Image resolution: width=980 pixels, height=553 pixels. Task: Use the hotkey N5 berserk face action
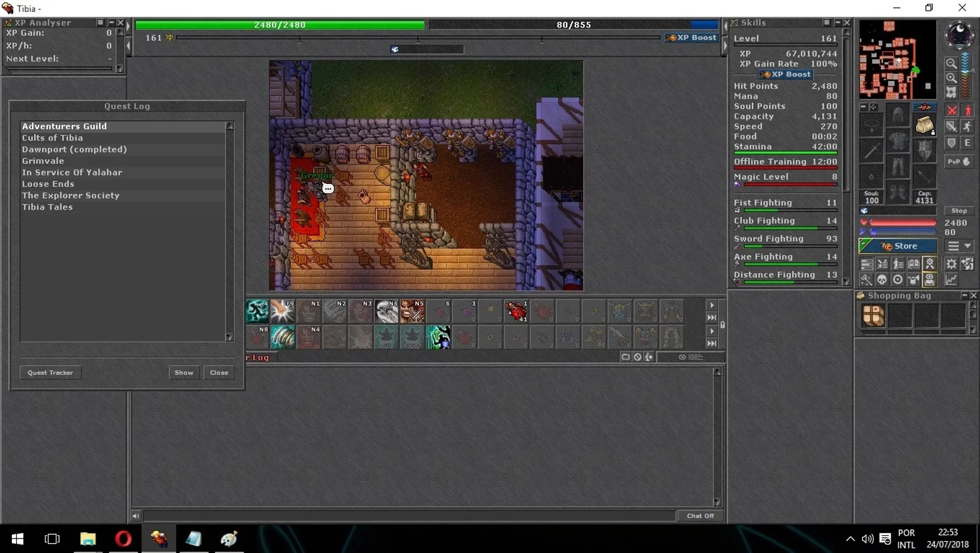(x=412, y=311)
